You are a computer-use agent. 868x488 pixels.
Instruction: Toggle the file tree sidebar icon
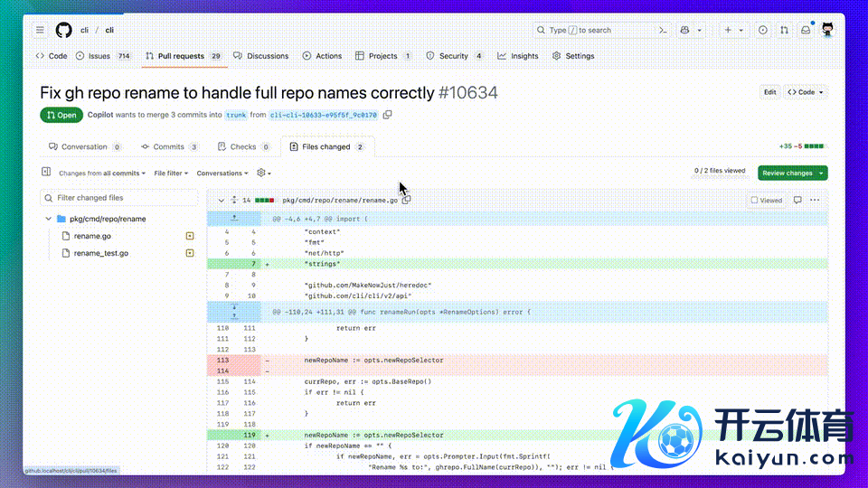(x=46, y=172)
